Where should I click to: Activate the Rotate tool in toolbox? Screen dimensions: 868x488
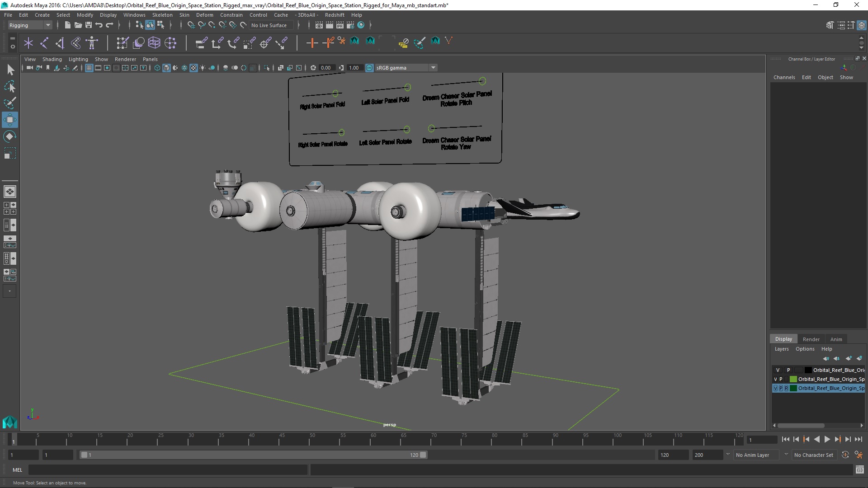[9, 136]
